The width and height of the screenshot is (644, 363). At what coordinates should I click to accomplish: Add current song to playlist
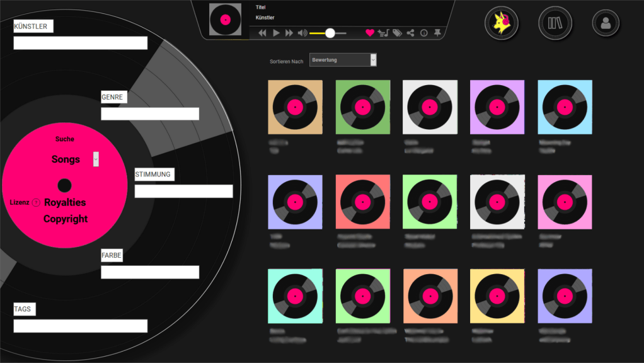[383, 33]
